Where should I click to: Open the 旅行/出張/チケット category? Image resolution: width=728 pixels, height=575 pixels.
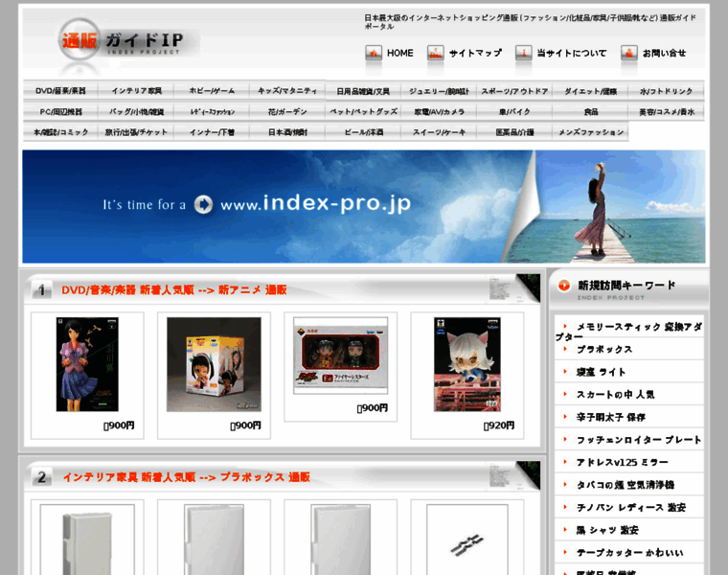pos(136,132)
